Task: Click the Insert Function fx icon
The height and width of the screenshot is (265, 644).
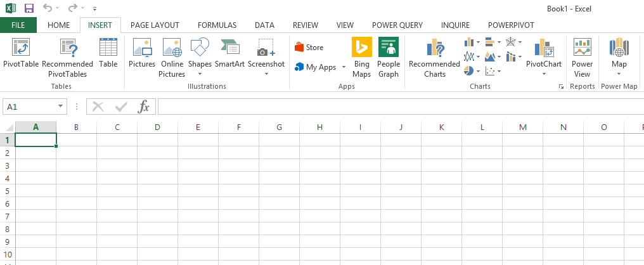Action: (x=143, y=107)
